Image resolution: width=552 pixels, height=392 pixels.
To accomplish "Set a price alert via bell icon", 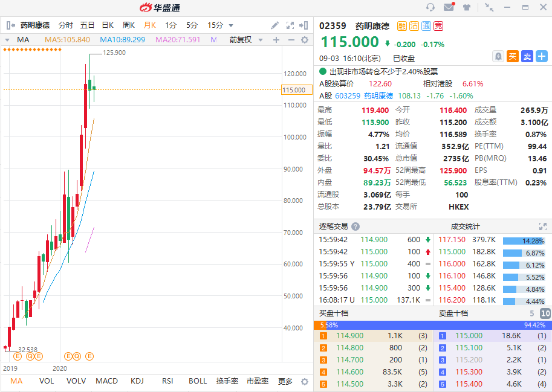I will [x=498, y=56].
